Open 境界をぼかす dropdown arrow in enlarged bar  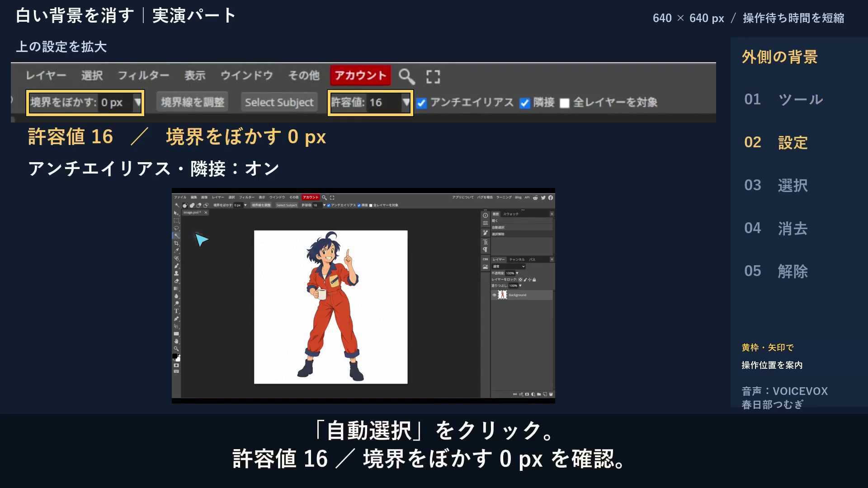137,103
